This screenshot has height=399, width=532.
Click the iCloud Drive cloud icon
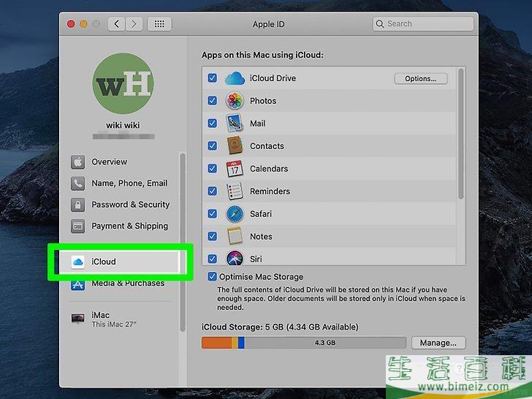point(235,78)
